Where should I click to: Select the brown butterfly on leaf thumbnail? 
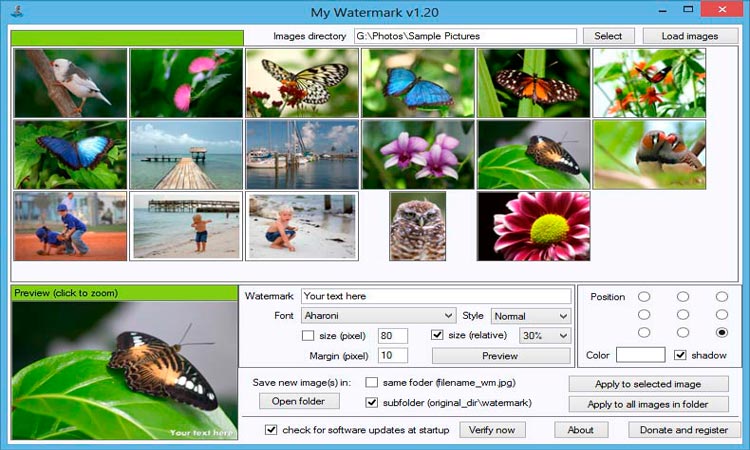click(x=533, y=154)
